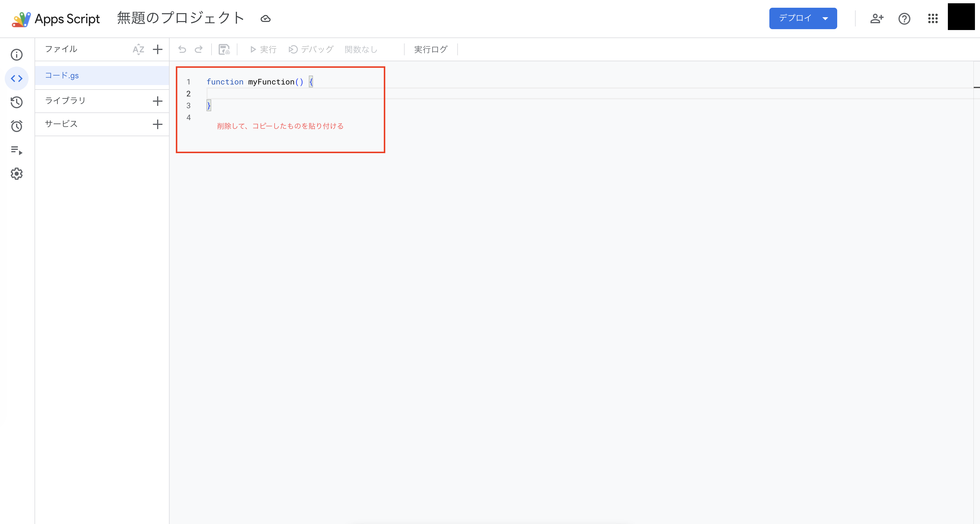Click the closing brace on line 3
The height and width of the screenshot is (524, 980).
click(x=209, y=105)
